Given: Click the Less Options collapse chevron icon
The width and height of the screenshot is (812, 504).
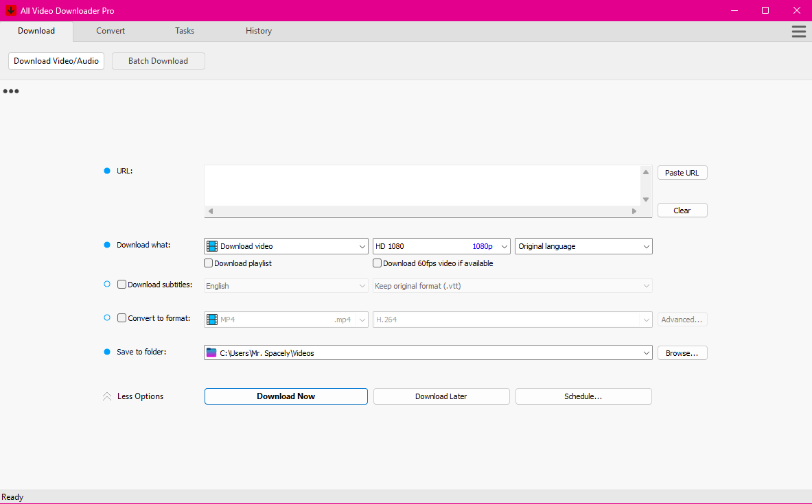Looking at the screenshot, I should coord(107,396).
